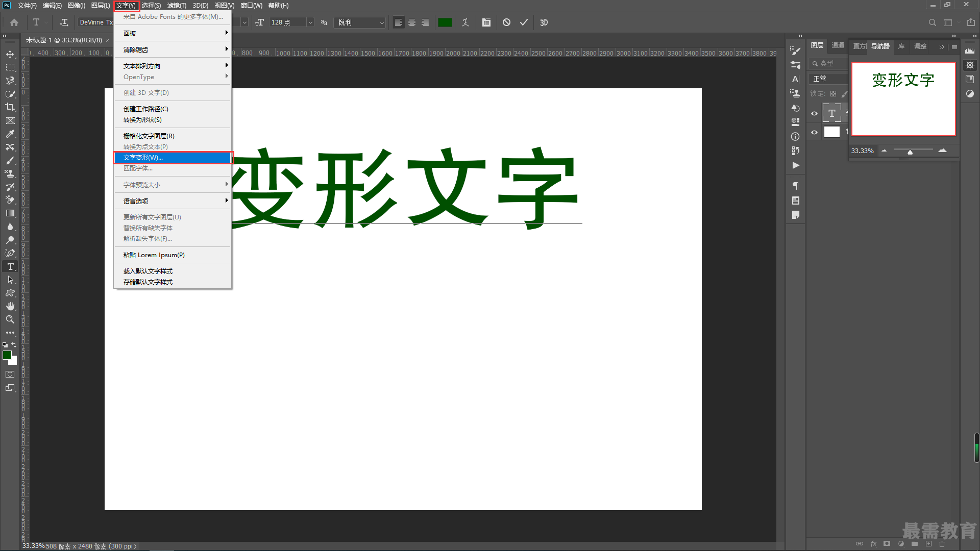Expand the 消除锯齿 submenu
Image resolution: width=980 pixels, height=551 pixels.
[x=173, y=49]
